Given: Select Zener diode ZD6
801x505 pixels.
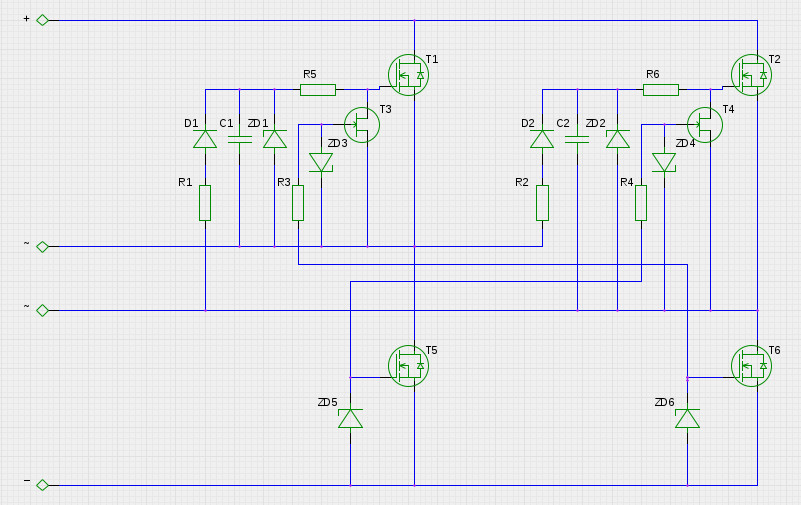Looking at the screenshot, I should (687, 418).
